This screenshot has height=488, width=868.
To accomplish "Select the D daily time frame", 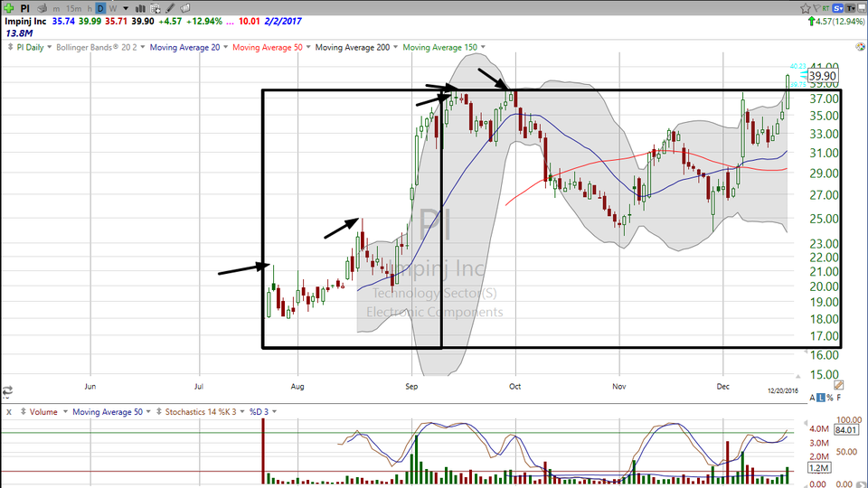I will (x=100, y=8).
